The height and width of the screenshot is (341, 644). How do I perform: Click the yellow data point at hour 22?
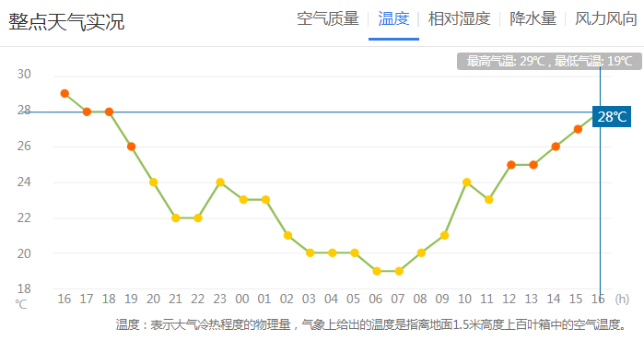pos(198,218)
